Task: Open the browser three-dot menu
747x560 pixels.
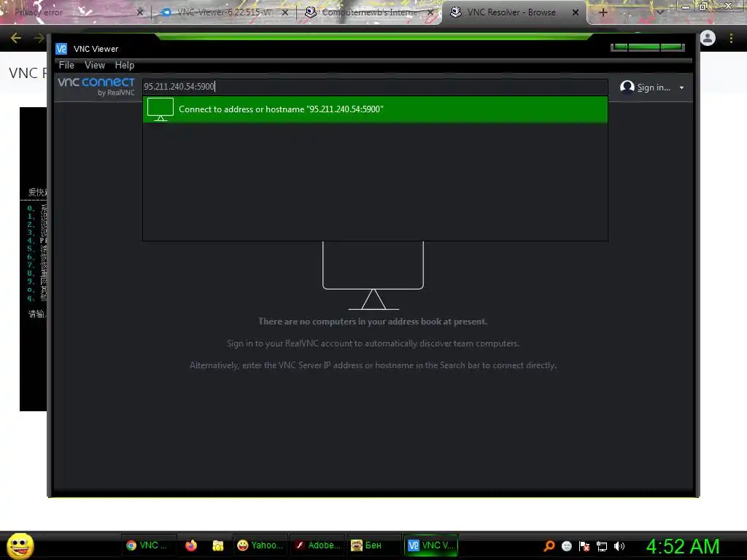Action: [731, 38]
